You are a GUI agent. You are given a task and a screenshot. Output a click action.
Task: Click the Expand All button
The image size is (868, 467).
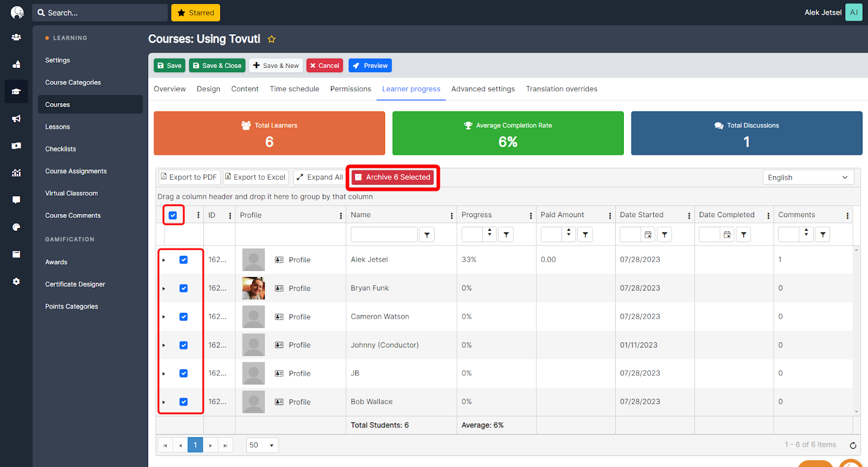pos(320,177)
